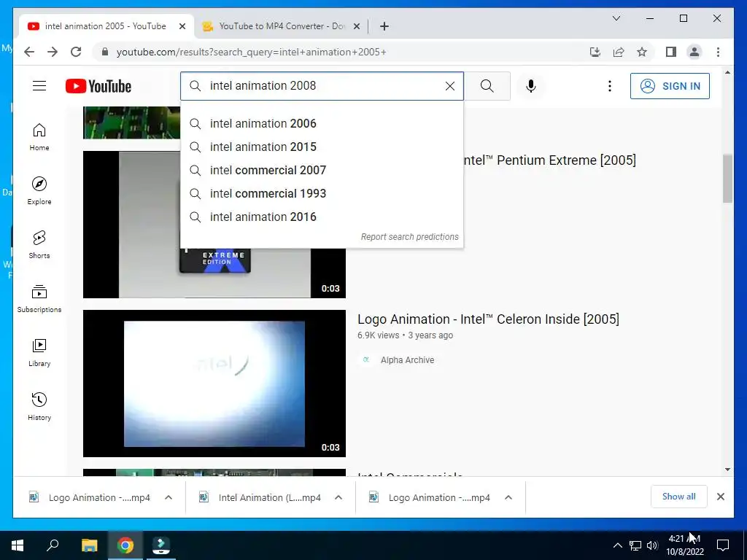This screenshot has height=560, width=747.
Task: Expand options for Intel Animation (L....mp4 download
Action: click(338, 497)
